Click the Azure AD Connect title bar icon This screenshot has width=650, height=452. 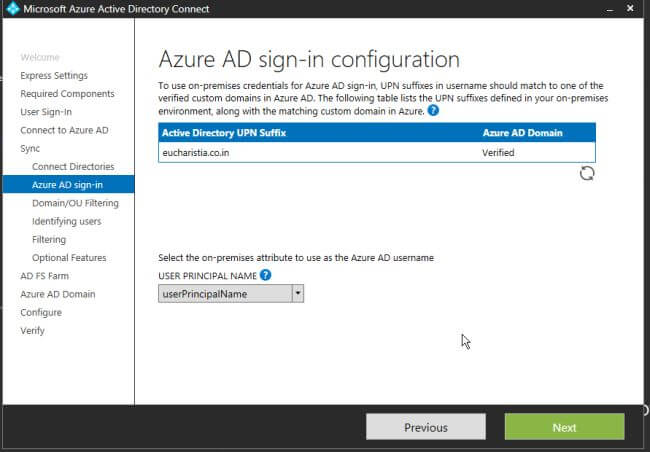pyautogui.click(x=12, y=12)
